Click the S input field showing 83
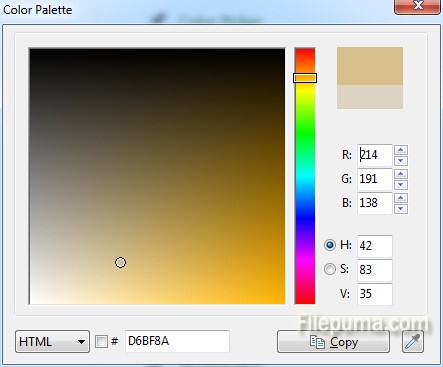The height and width of the screenshot is (367, 443). pyautogui.click(x=375, y=270)
